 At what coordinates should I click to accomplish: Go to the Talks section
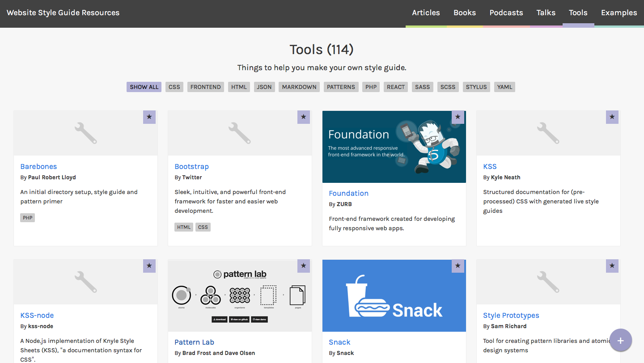click(x=546, y=13)
